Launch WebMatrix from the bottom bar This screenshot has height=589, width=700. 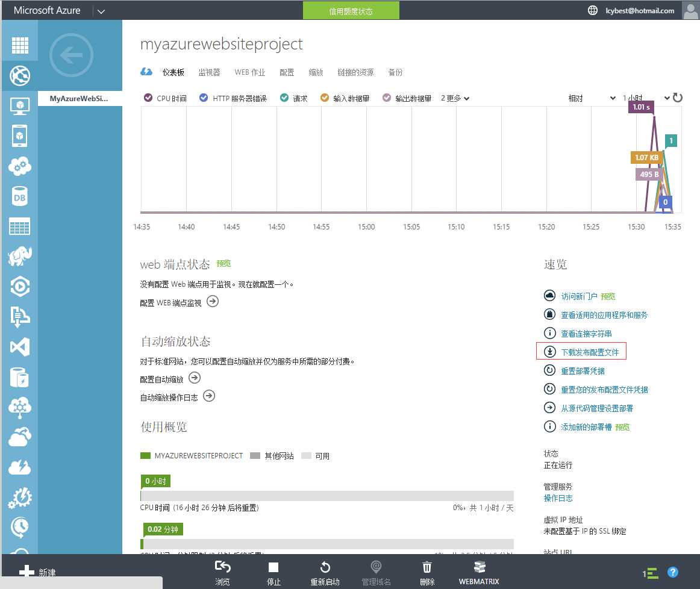(x=479, y=573)
